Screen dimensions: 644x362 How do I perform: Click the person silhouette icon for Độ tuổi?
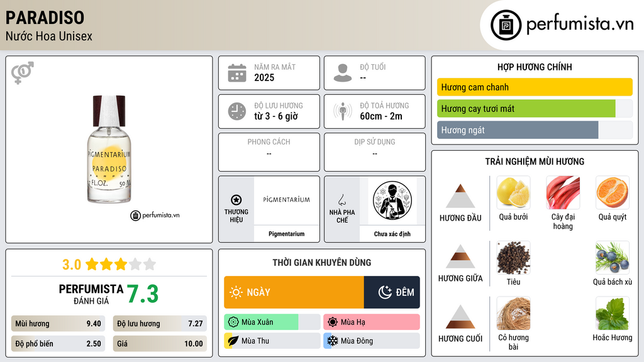343,73
